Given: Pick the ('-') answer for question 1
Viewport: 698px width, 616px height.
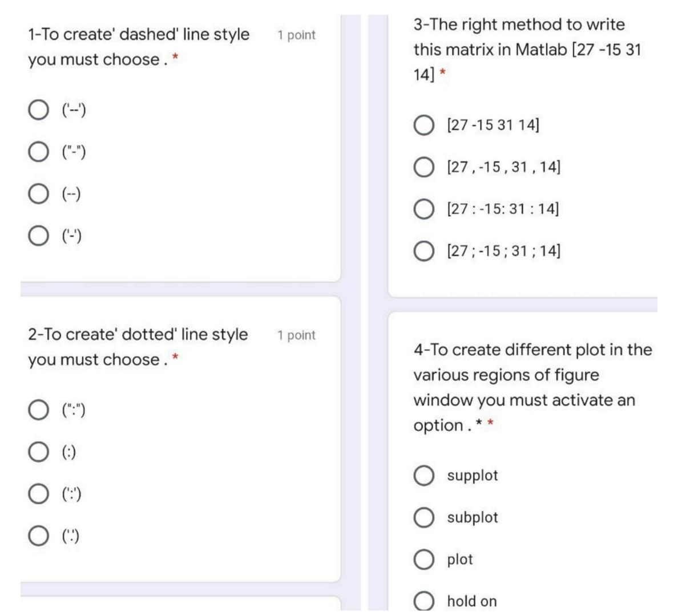Looking at the screenshot, I should pos(38,234).
